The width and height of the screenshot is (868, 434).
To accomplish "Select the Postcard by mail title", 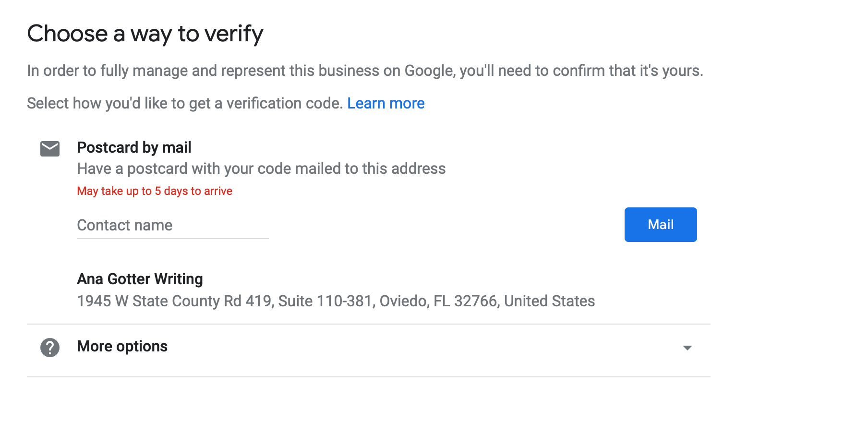I will point(134,147).
